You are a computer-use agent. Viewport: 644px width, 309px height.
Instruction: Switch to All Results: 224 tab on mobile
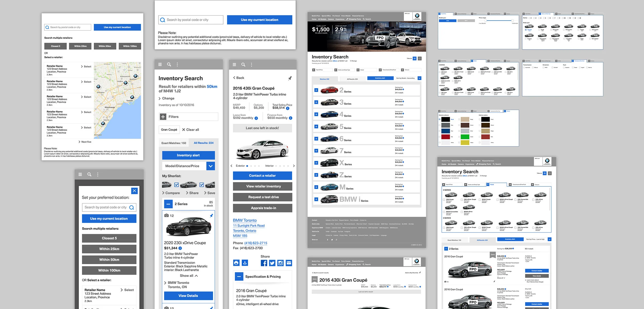coord(204,143)
